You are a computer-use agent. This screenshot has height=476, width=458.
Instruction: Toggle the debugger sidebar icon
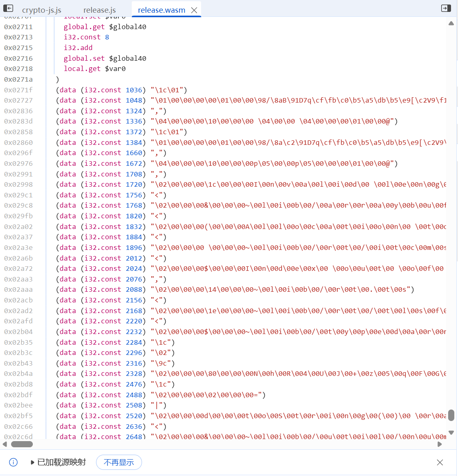(446, 8)
